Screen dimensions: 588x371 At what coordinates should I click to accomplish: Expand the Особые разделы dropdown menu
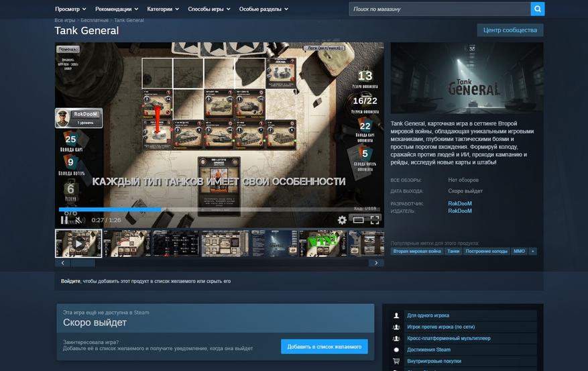pyautogui.click(x=263, y=9)
